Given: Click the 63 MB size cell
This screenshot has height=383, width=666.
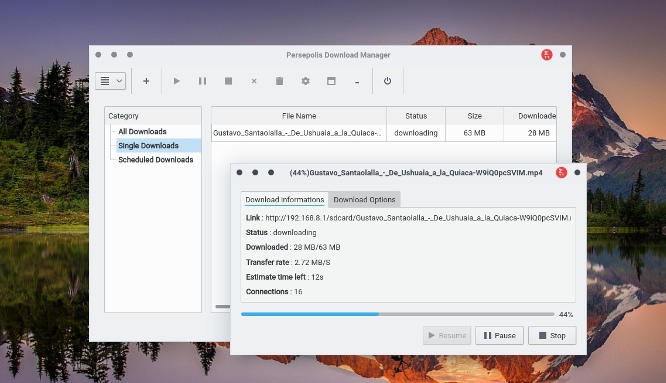Looking at the screenshot, I should 474,133.
